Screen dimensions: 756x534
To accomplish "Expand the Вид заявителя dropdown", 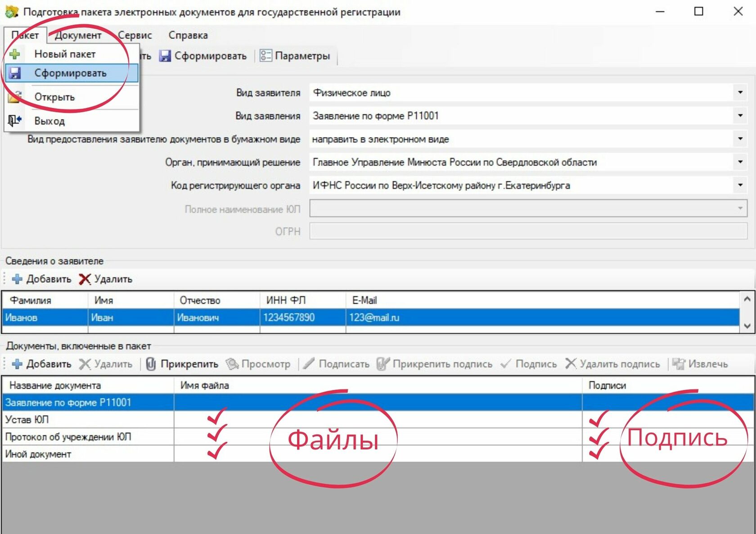I will (x=740, y=93).
